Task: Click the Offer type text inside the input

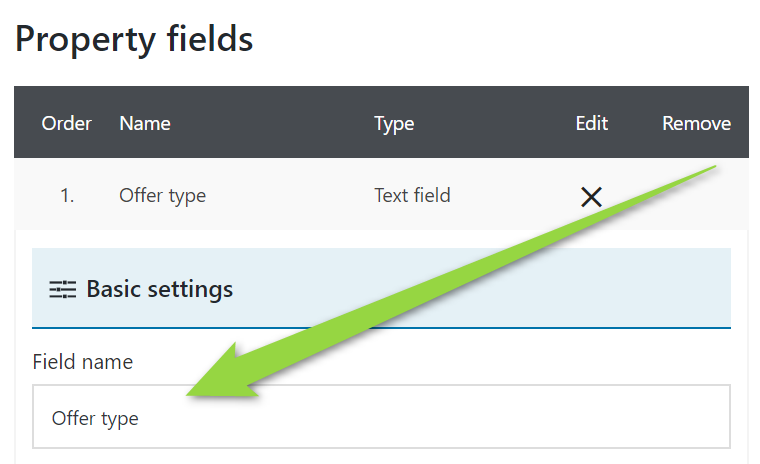Action: [x=95, y=418]
